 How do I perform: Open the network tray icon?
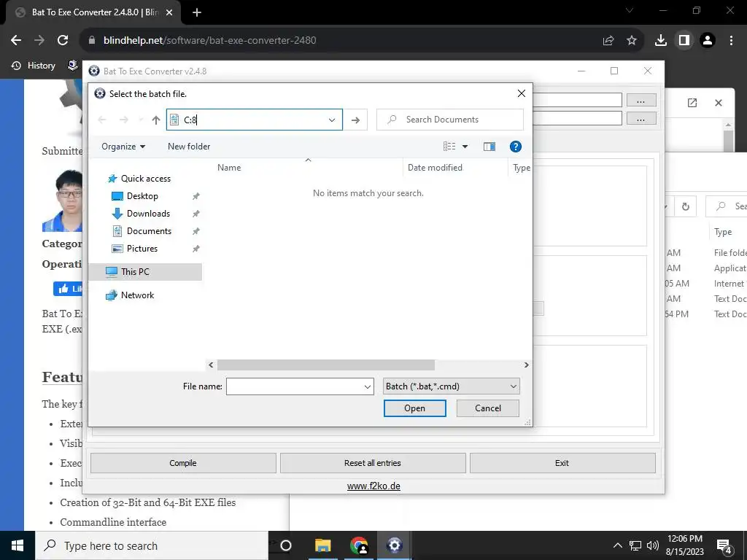coord(635,545)
